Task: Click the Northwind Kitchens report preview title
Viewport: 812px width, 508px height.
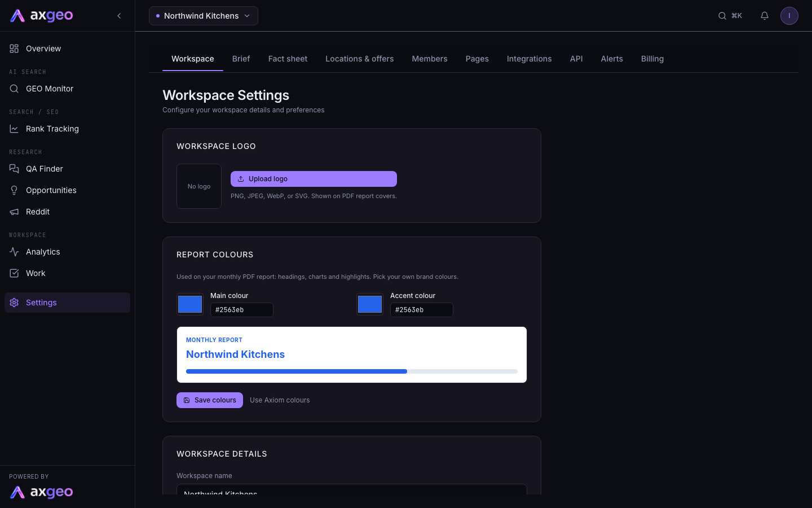Action: [x=236, y=354]
